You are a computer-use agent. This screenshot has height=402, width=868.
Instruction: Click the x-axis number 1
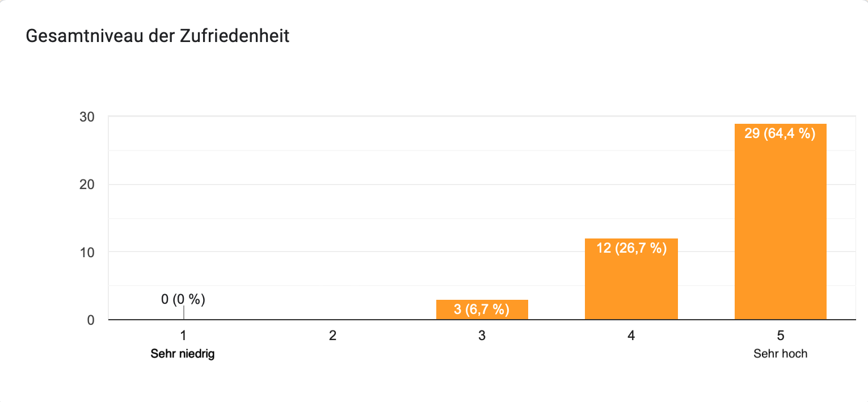click(183, 336)
